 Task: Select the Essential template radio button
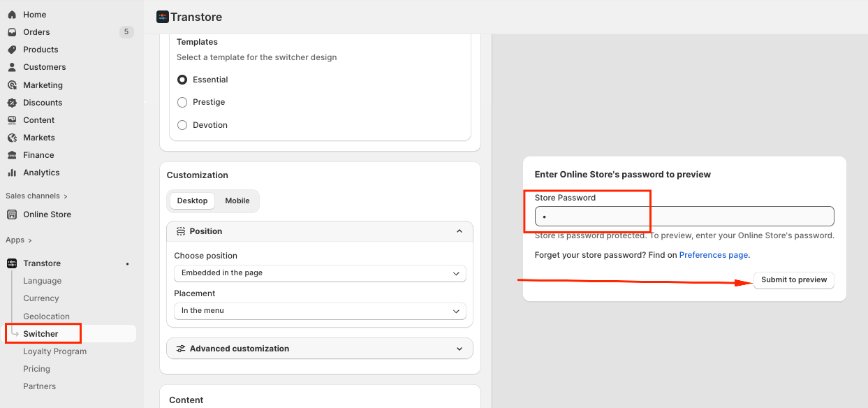click(x=182, y=80)
